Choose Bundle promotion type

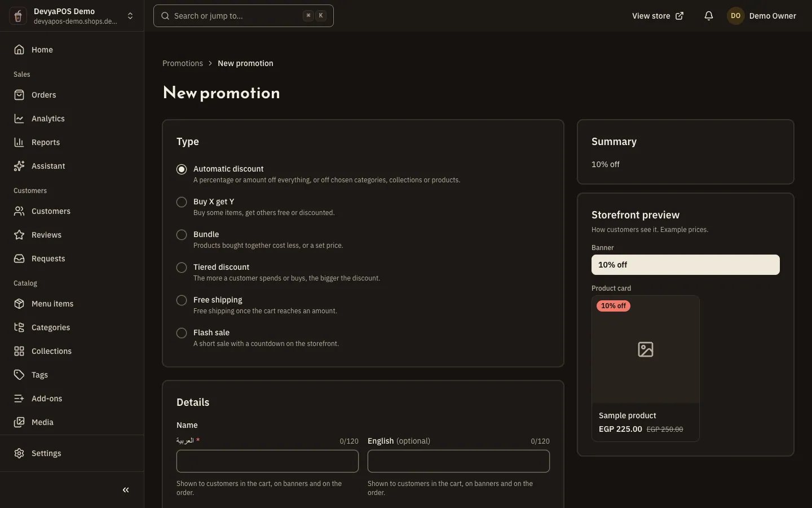pos(182,235)
